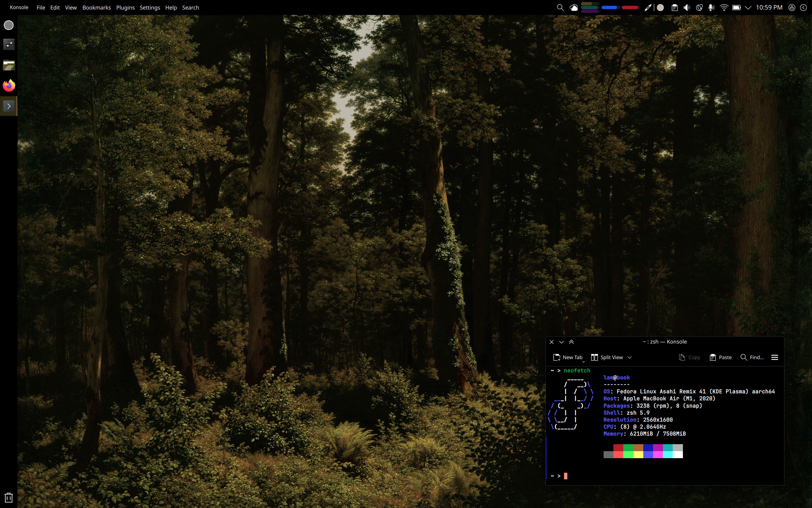Viewport: 812px width, 508px height.
Task: Click the Konsole window title bar text
Action: point(665,342)
